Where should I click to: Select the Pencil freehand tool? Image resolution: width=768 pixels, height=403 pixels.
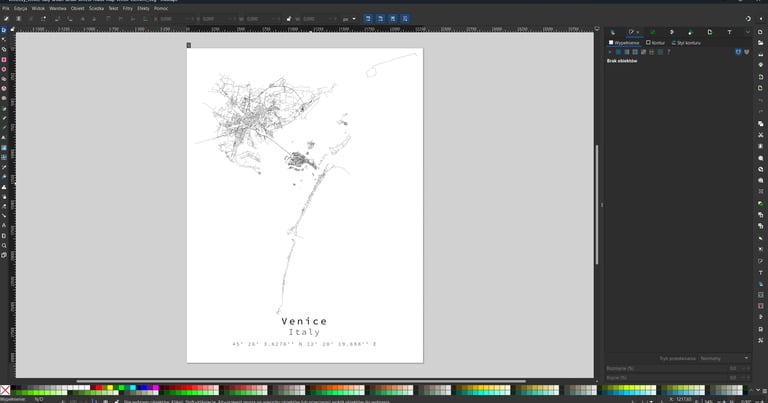click(4, 118)
